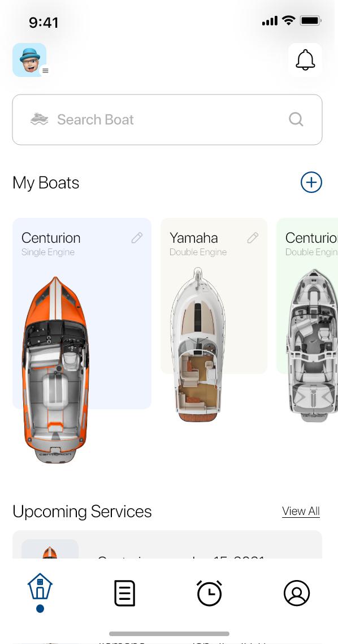
Task: View All upcoming services
Action: [301, 511]
